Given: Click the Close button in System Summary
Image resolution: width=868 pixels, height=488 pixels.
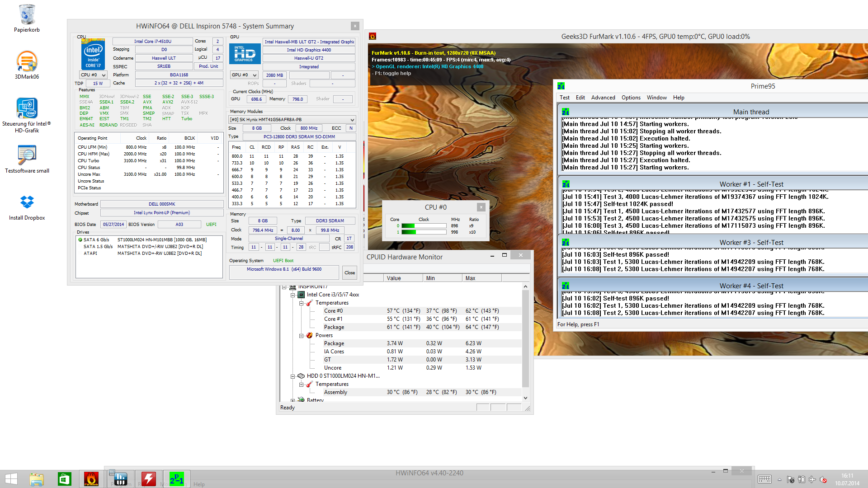Looking at the screenshot, I should click(x=349, y=272).
